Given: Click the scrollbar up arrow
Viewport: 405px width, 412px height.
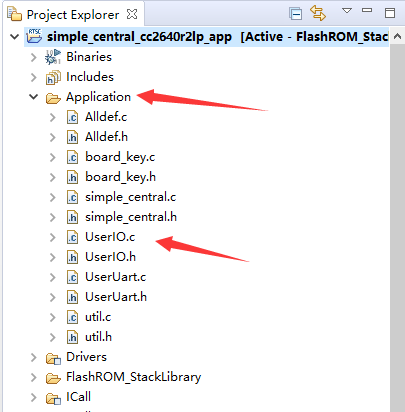Looking at the screenshot, I should 397,37.
